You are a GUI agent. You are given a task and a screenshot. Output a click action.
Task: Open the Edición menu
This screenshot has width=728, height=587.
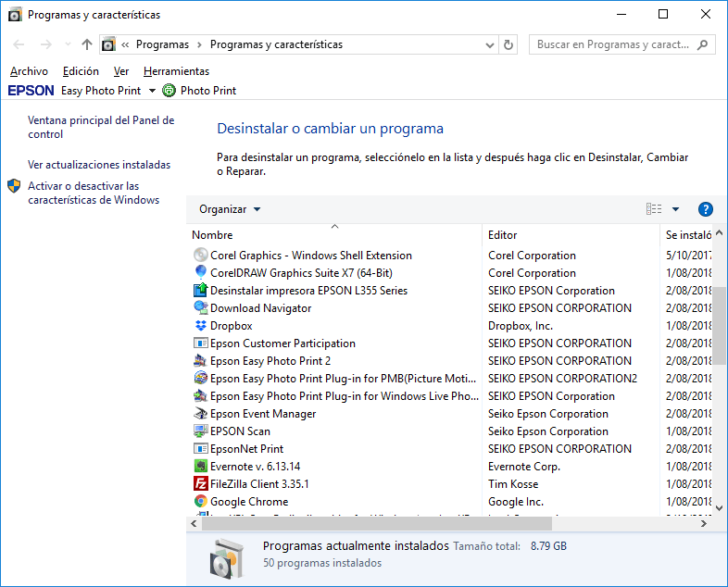[81, 71]
